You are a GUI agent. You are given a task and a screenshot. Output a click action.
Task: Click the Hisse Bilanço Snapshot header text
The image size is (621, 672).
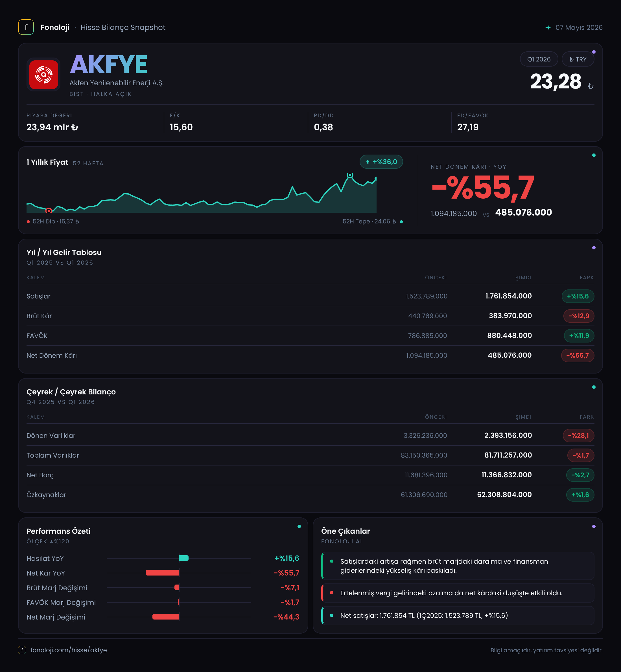[123, 28]
